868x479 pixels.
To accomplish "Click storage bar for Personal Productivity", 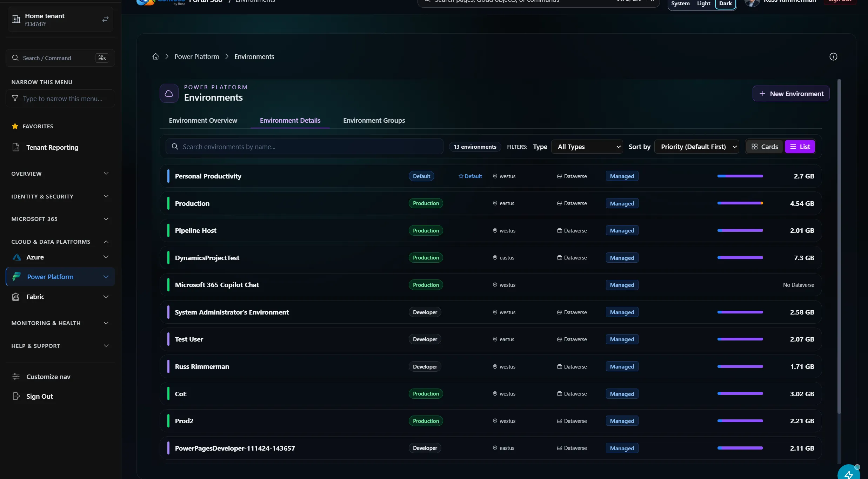I will tap(740, 176).
